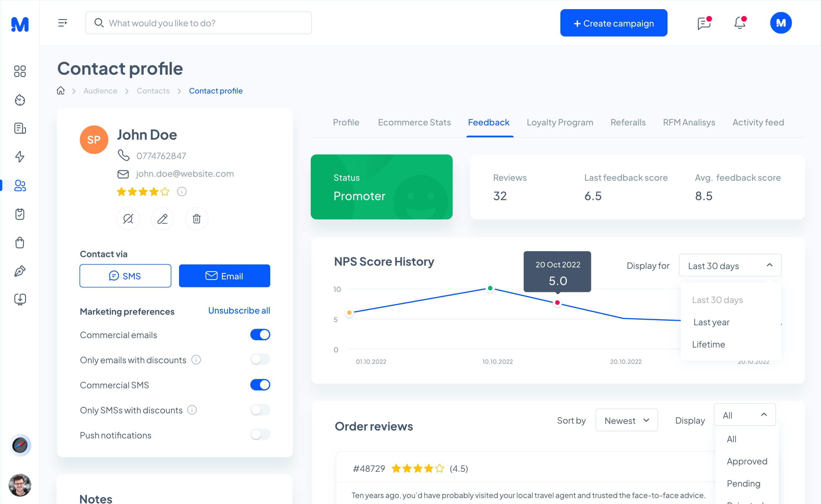Contact John Doe via SMS button
The width and height of the screenshot is (821, 504).
pos(125,276)
